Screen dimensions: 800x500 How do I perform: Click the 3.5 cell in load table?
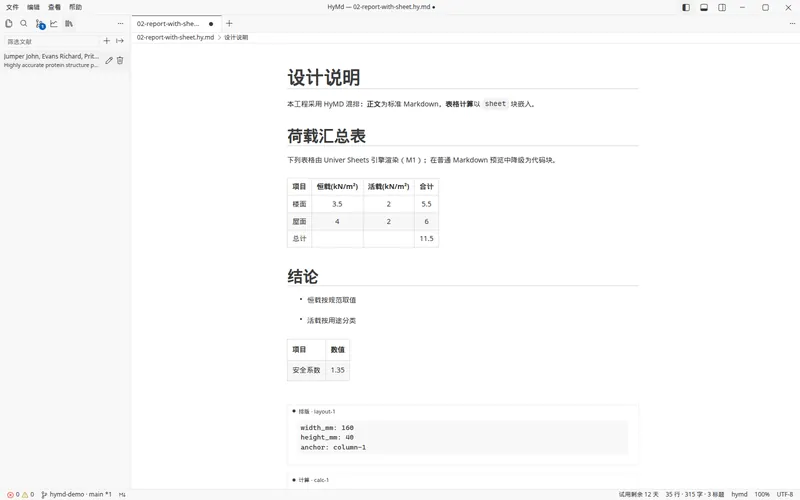pyautogui.click(x=337, y=204)
